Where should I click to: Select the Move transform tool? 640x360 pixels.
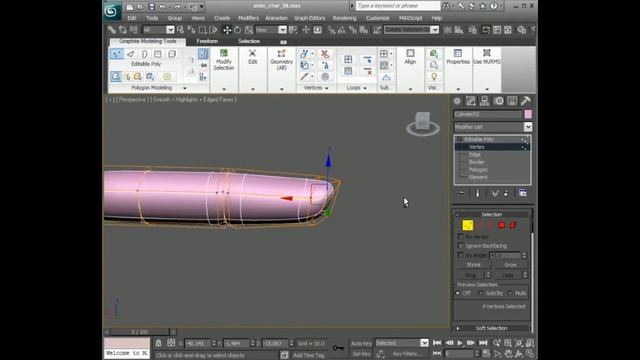point(227,30)
